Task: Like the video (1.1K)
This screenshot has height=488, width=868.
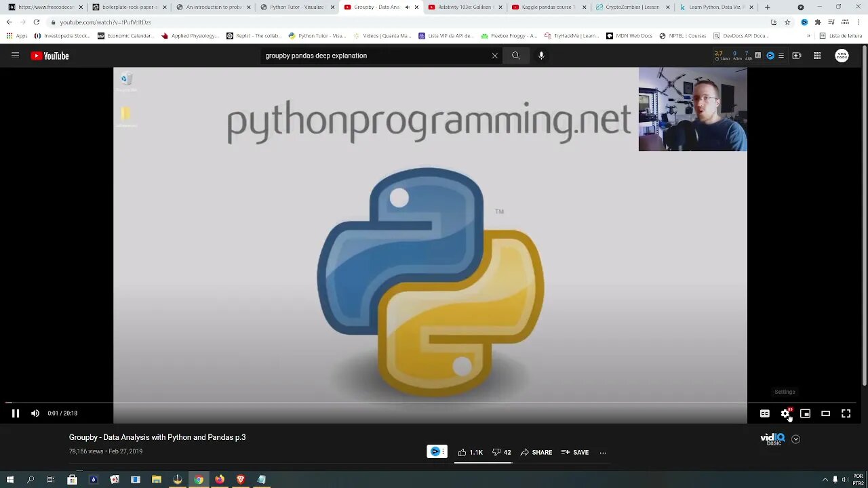Action: coord(470,452)
